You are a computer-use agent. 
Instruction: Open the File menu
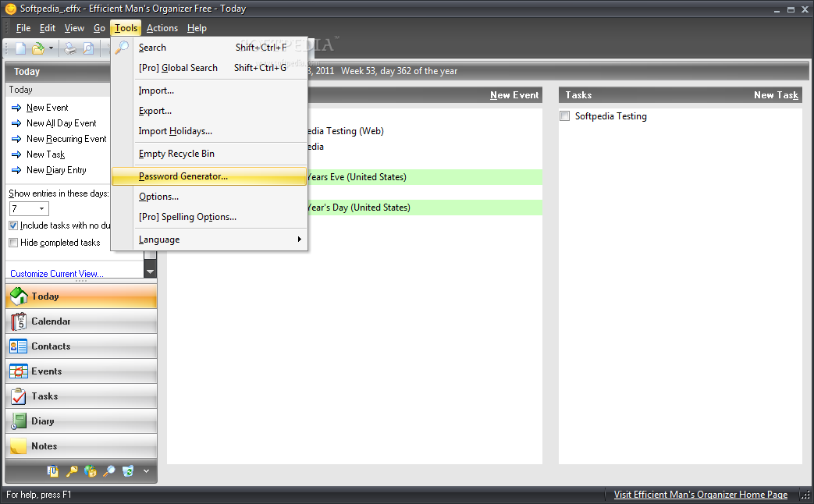coord(23,28)
